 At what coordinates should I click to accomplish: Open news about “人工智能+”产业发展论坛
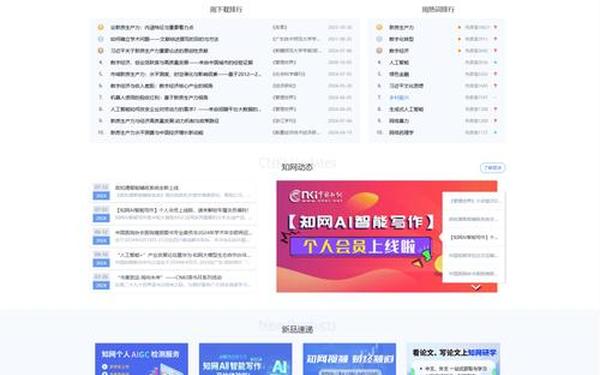point(184,255)
